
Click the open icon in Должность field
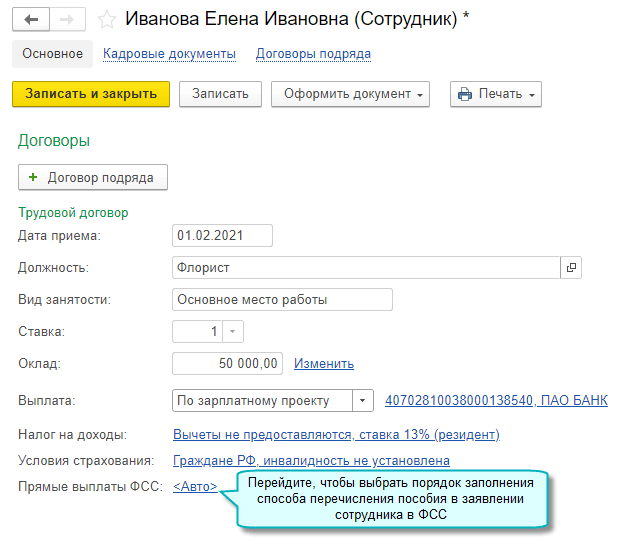pyautogui.click(x=571, y=268)
